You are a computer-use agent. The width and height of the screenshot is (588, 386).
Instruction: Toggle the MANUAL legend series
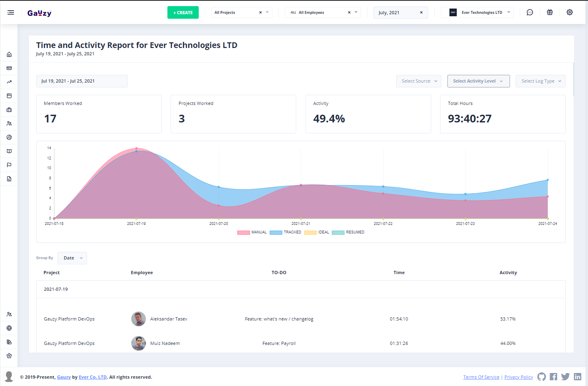[x=252, y=232]
